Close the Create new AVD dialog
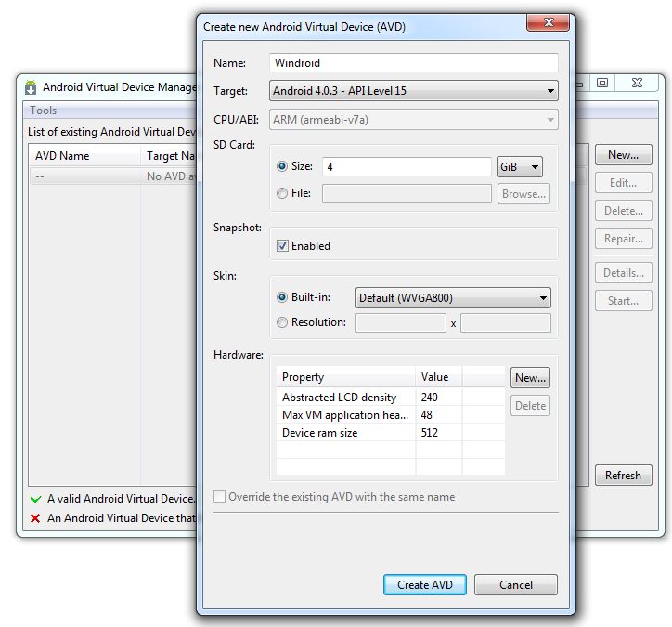This screenshot has height=627, width=672. tap(549, 22)
